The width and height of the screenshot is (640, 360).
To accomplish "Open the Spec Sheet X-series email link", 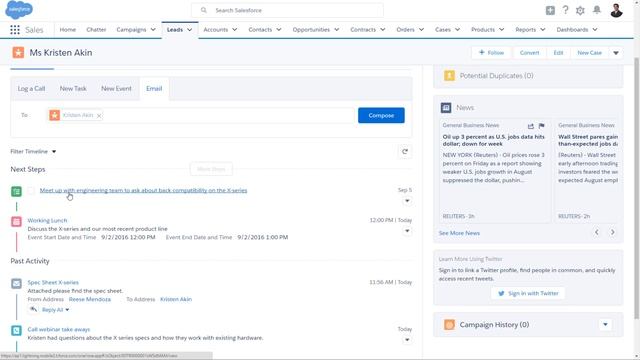I will [x=53, y=282].
